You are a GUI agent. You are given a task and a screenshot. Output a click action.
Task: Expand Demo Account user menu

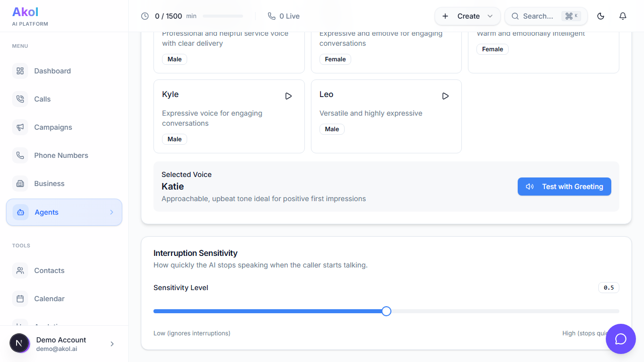(x=112, y=344)
